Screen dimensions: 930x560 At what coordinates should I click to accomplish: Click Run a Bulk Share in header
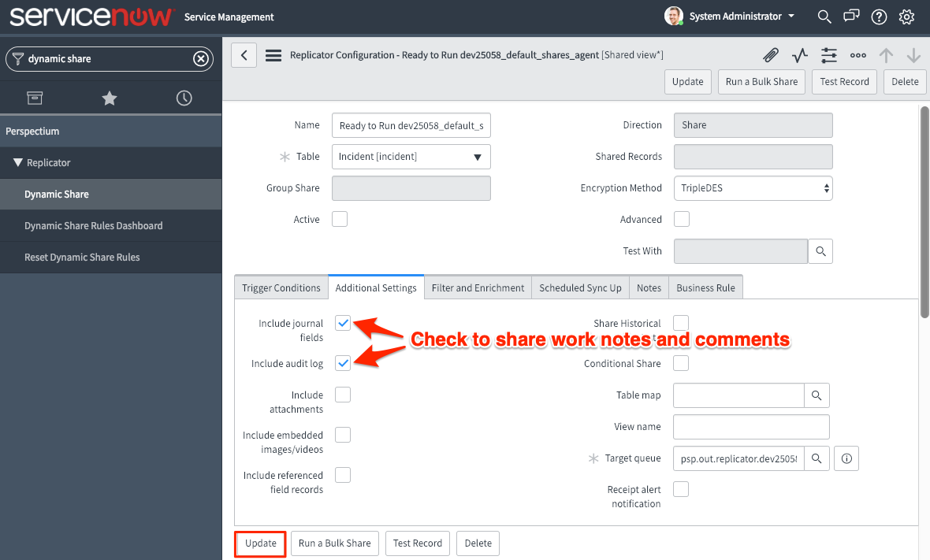(x=761, y=82)
